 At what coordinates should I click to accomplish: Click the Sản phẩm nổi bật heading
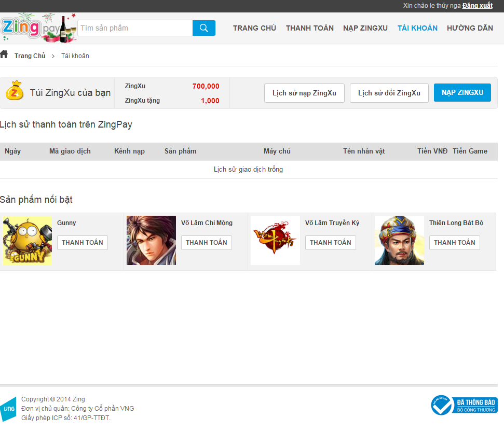36,200
